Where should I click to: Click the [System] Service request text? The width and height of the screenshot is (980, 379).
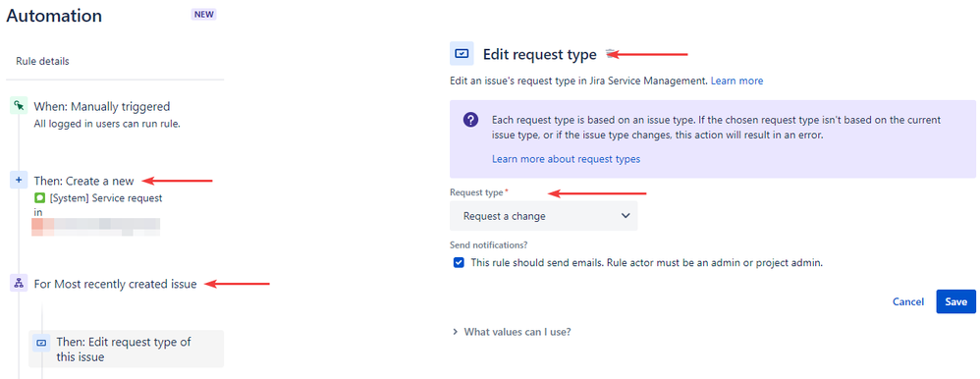pyautogui.click(x=106, y=198)
